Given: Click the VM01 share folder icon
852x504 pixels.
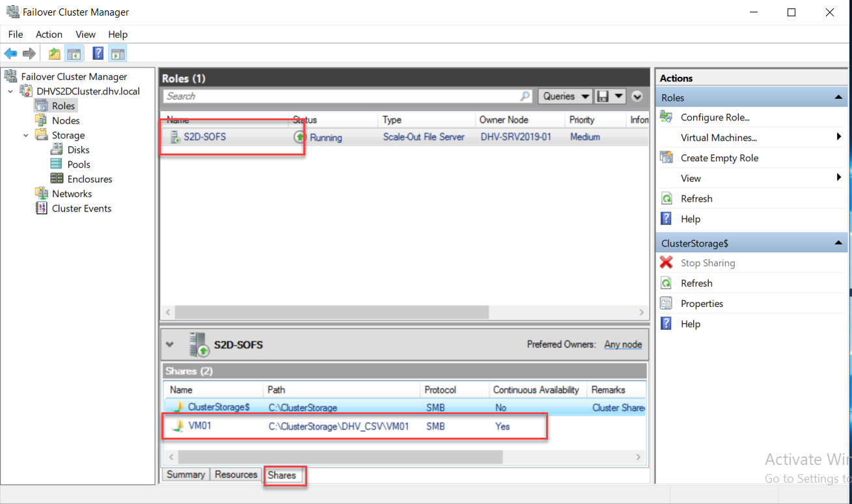Looking at the screenshot, I should (x=178, y=426).
